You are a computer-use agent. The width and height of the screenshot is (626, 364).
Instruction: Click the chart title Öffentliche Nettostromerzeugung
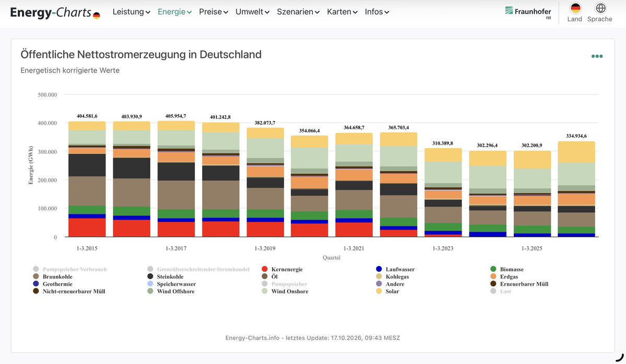[x=141, y=55]
